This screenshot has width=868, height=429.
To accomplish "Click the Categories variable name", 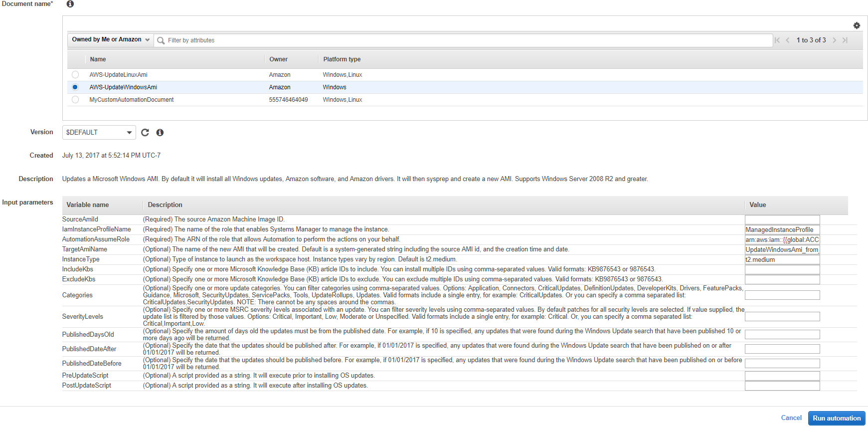I will [x=77, y=295].
